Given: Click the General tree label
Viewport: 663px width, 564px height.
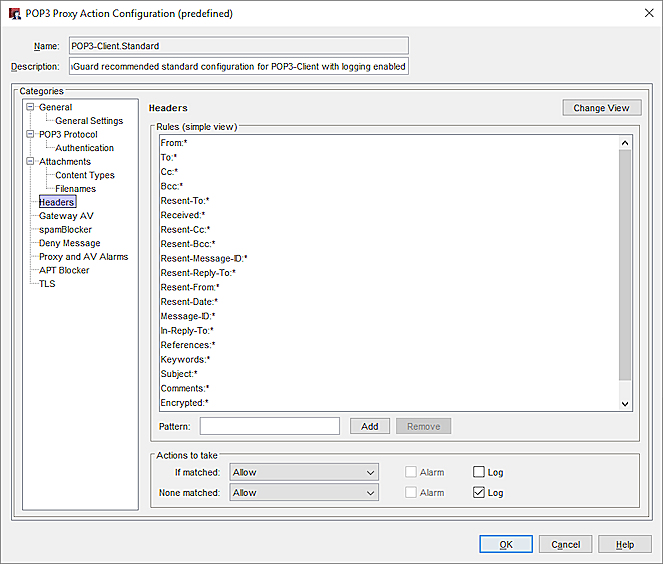Looking at the screenshot, I should (55, 107).
